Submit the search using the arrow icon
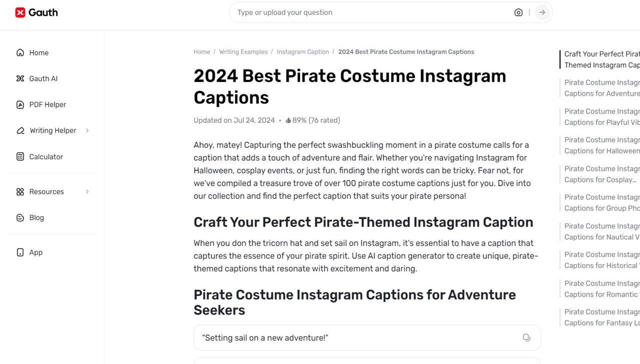 point(542,12)
